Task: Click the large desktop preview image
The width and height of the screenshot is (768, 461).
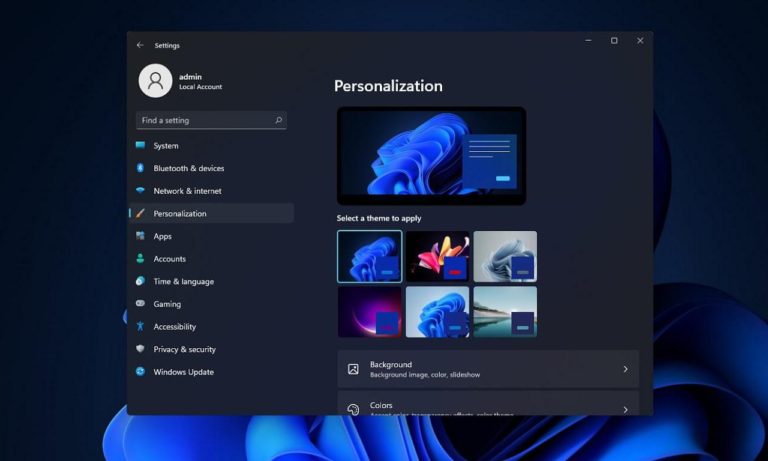Action: [432, 156]
